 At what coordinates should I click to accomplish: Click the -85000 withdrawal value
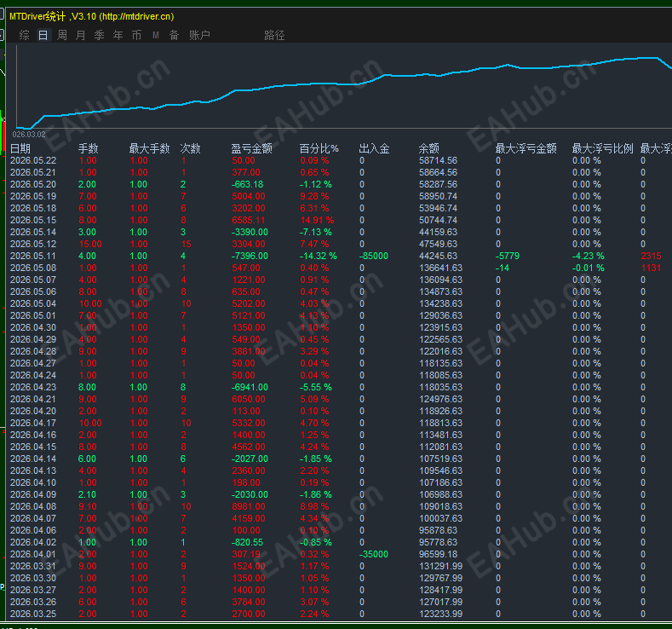(374, 256)
